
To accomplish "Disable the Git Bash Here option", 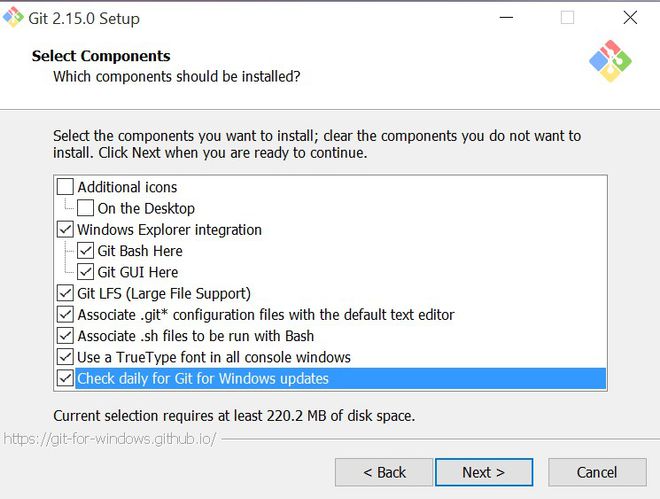I will [86, 251].
